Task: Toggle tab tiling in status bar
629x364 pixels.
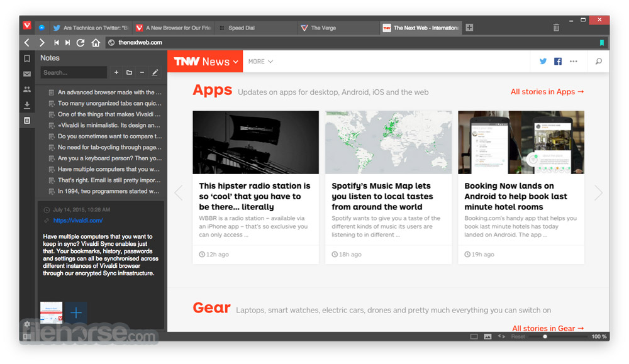Action: [x=474, y=336]
